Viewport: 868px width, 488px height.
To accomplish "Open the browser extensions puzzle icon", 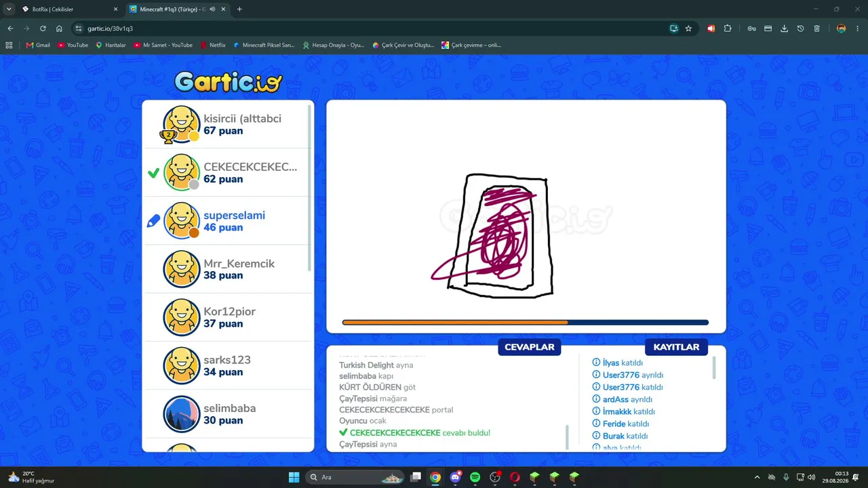I will [x=728, y=28].
